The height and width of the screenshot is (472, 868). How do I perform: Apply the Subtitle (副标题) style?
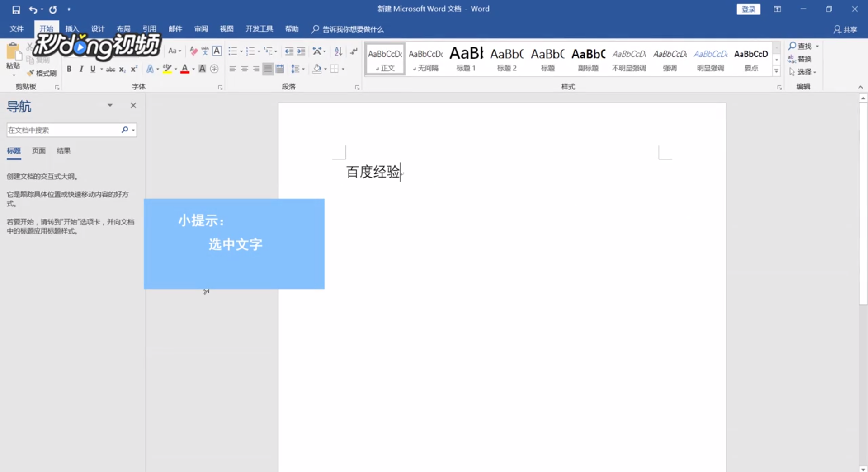pyautogui.click(x=588, y=59)
